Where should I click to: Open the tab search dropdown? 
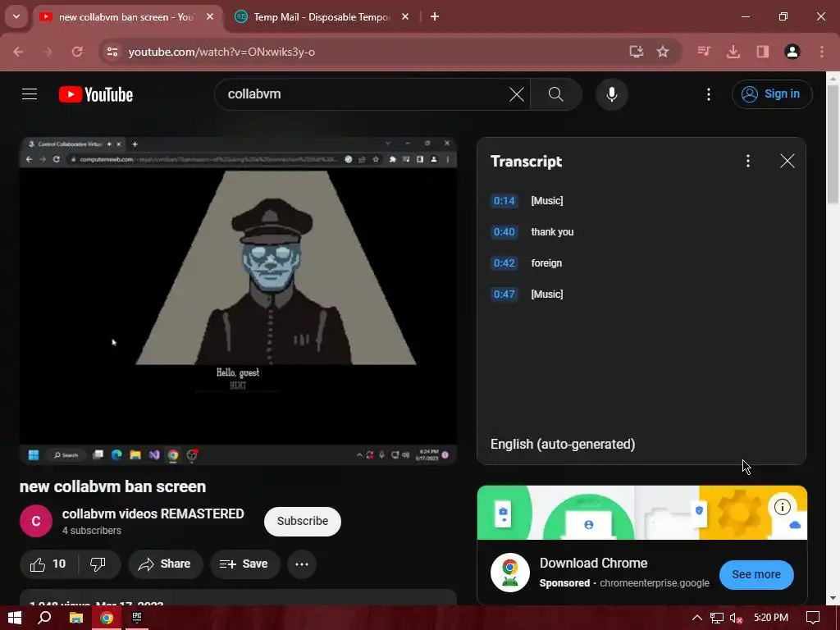[16, 17]
